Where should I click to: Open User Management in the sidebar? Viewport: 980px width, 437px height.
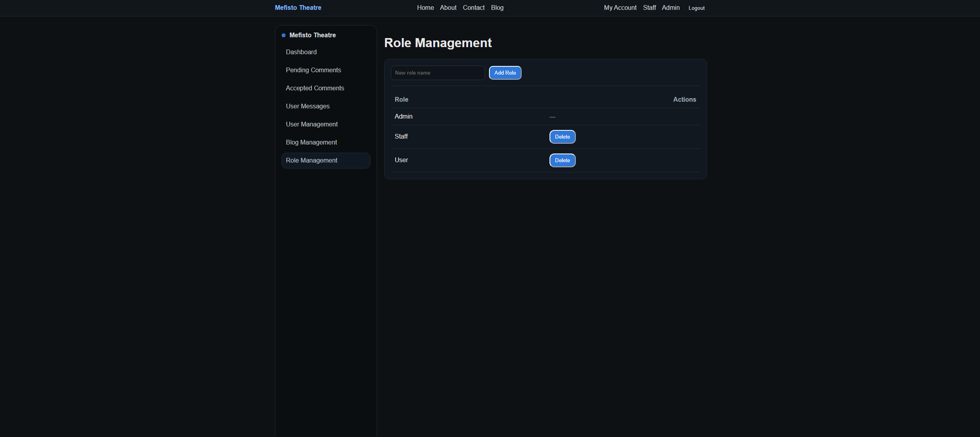pos(311,124)
